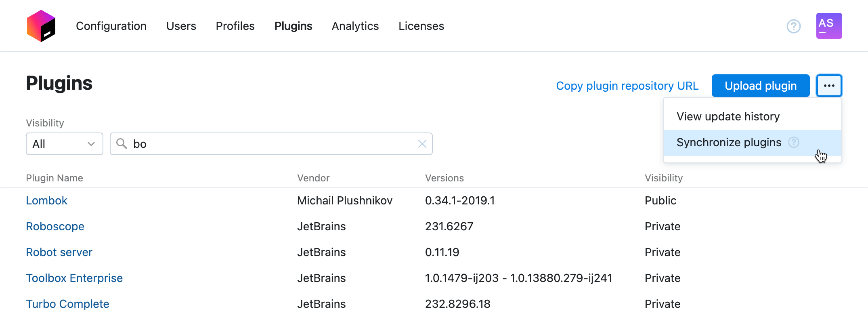Click the Plugin Name column header

tap(55, 178)
